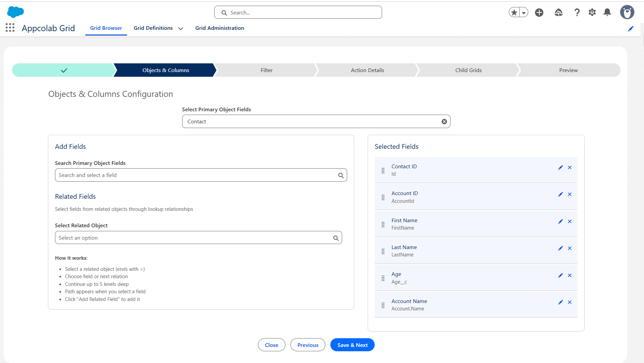
Task: Open the Select Primary Object Fields combobox
Action: [x=316, y=122]
